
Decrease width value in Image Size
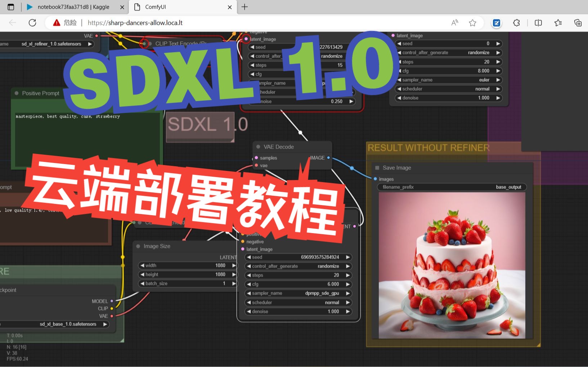pos(142,266)
